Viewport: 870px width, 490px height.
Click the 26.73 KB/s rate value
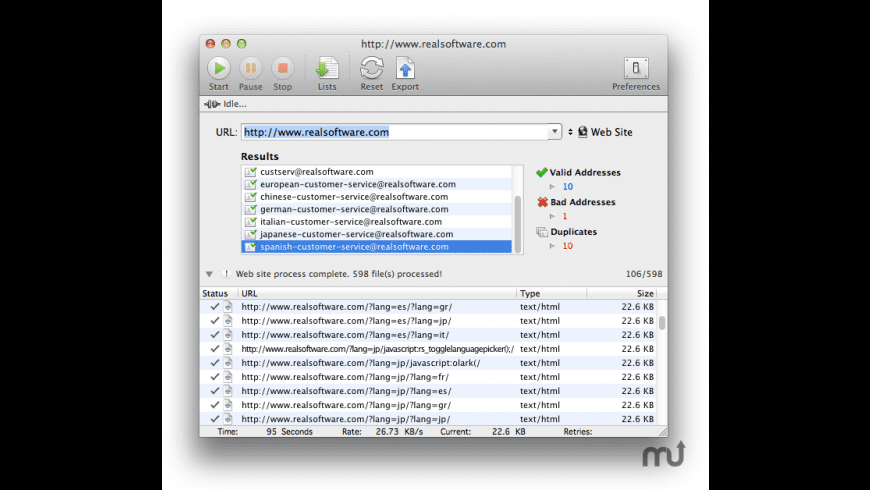pos(399,431)
